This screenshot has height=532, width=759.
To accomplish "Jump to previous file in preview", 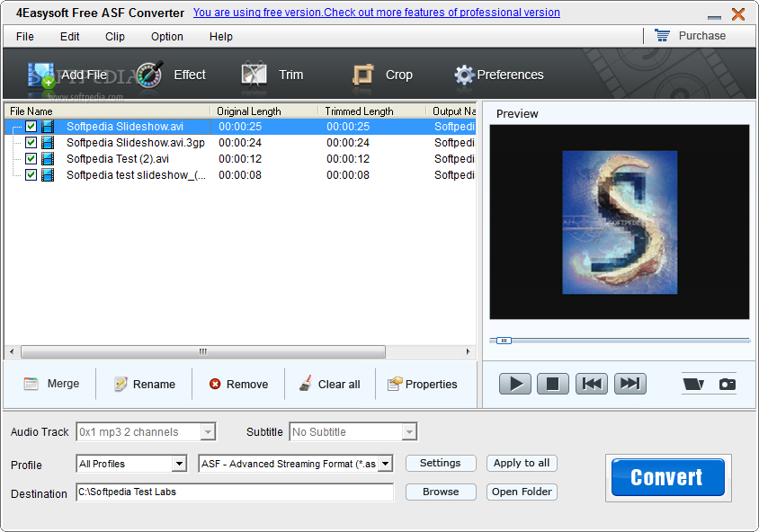I will click(x=592, y=384).
